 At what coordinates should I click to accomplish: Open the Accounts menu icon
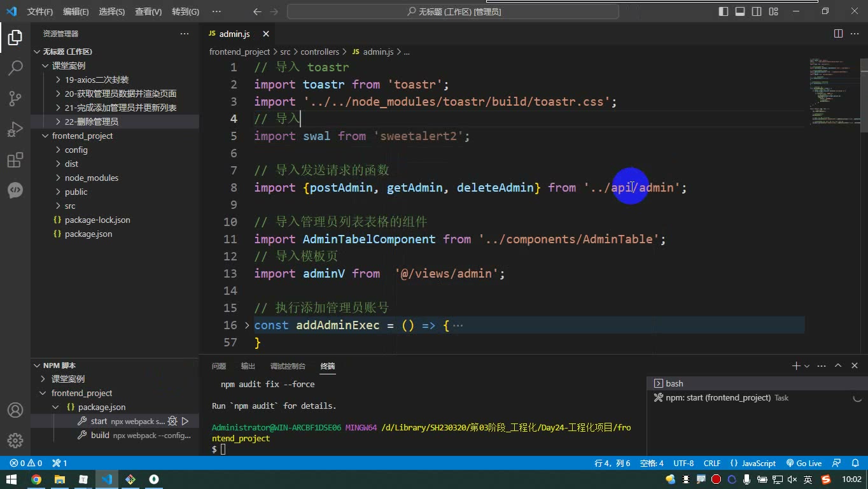tap(15, 410)
